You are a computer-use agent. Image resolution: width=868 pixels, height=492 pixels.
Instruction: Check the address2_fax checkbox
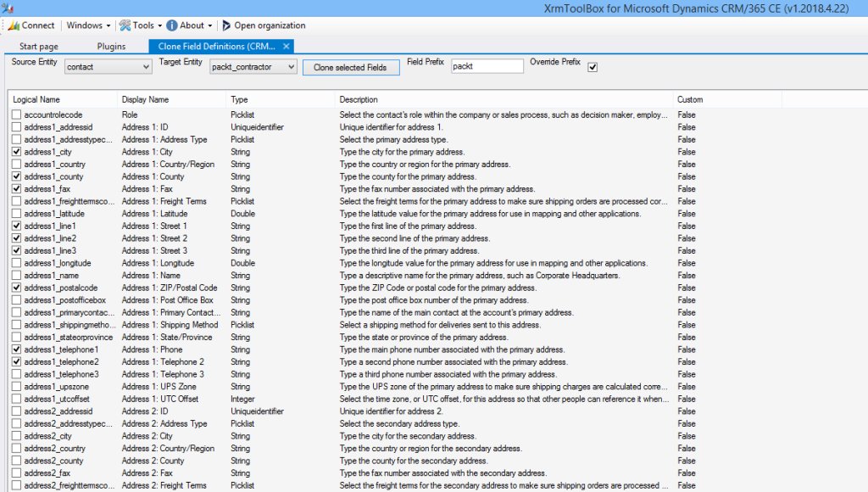point(16,473)
